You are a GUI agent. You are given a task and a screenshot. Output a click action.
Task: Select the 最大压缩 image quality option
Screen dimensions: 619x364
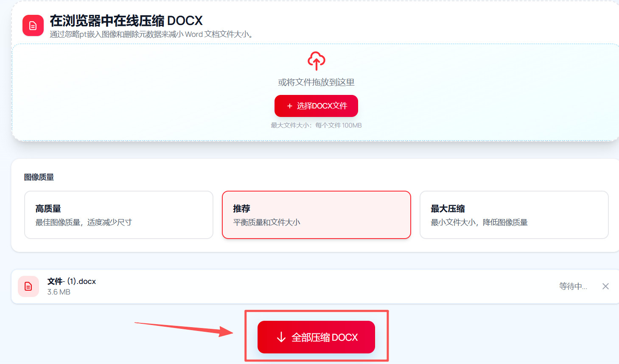514,215
